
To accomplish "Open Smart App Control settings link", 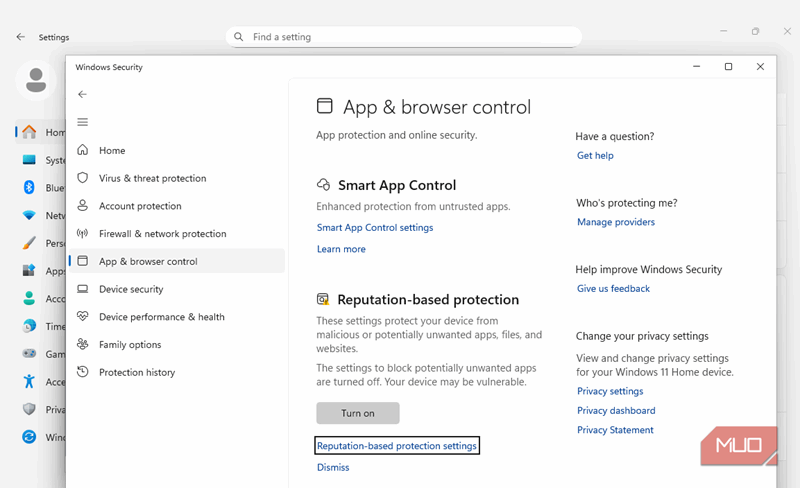I will [375, 228].
